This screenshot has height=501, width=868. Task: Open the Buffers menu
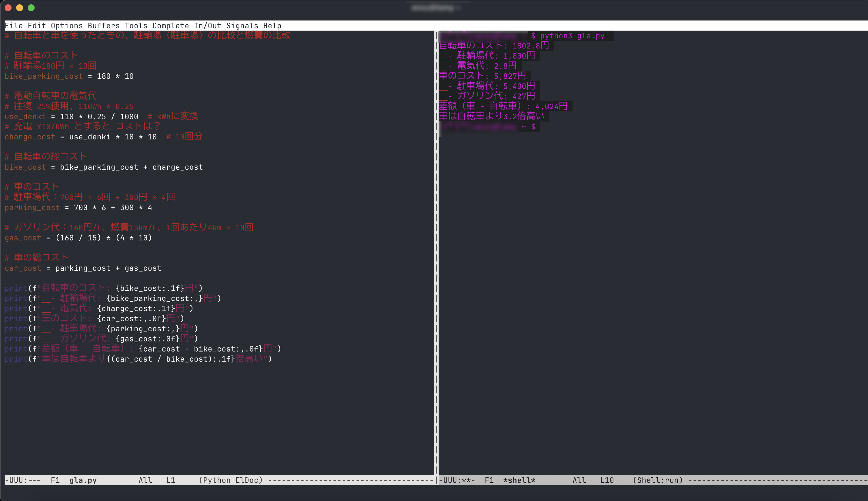pos(104,26)
